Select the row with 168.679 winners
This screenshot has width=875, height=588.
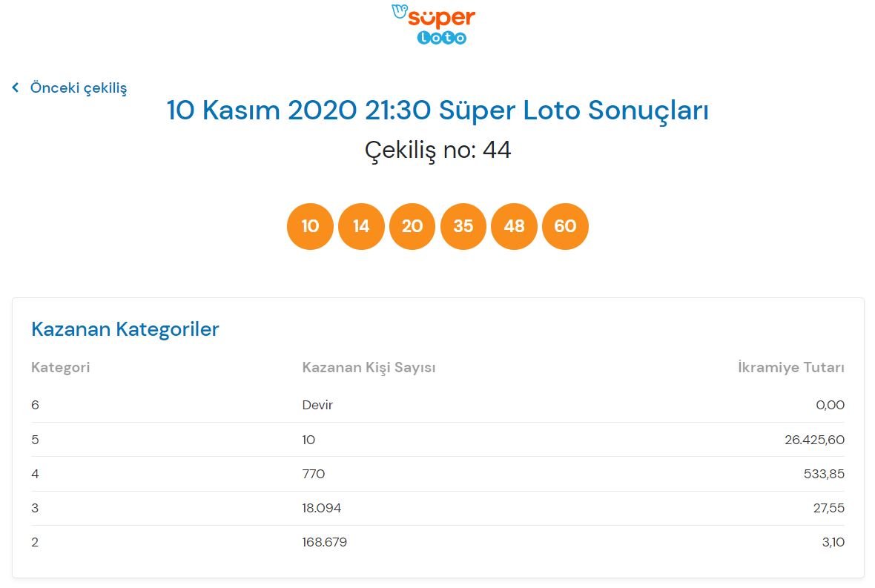pyautogui.click(x=437, y=542)
